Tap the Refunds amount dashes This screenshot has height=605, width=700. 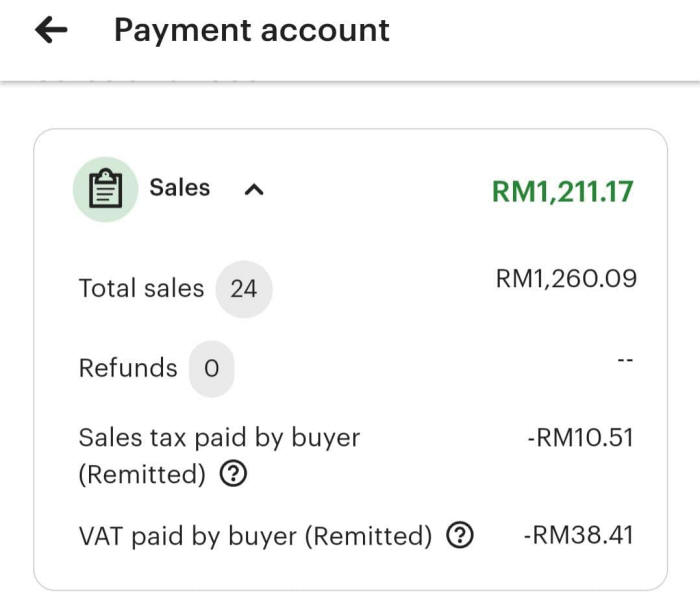click(625, 359)
